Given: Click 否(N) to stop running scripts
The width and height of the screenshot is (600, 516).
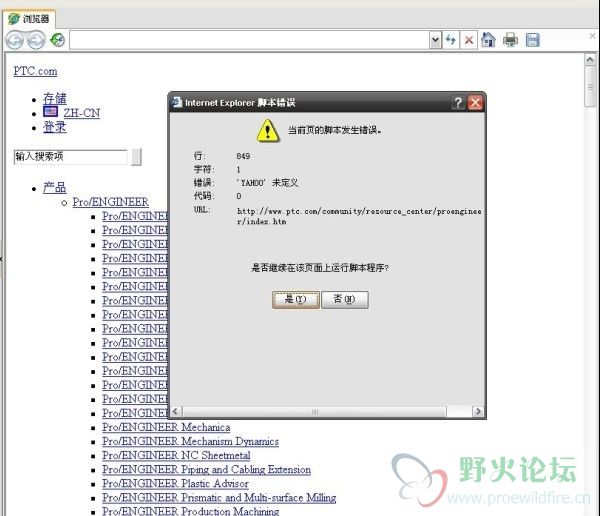Looking at the screenshot, I should 345,300.
